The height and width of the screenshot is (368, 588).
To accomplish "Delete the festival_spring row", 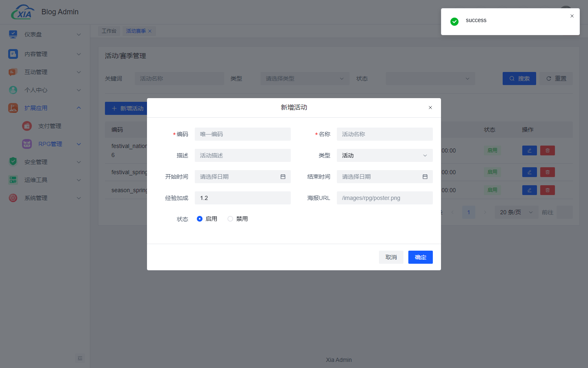I will click(x=548, y=172).
